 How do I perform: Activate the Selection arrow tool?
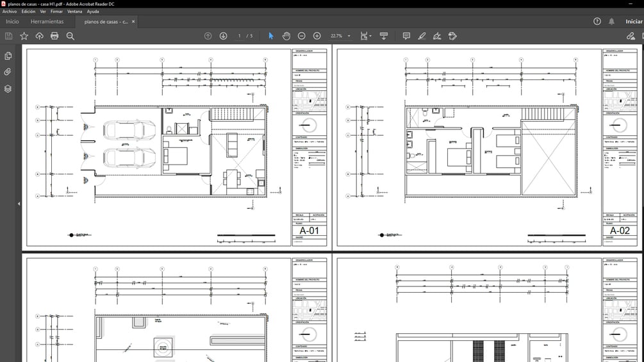click(271, 36)
